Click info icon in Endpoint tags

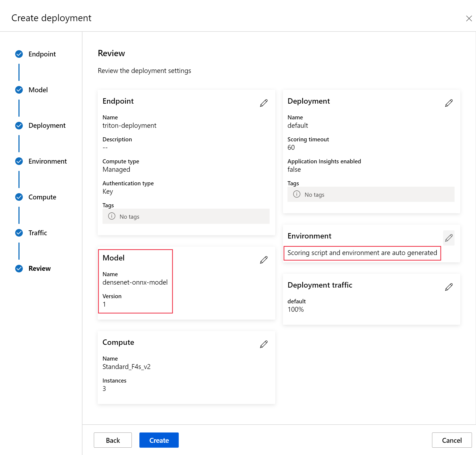pyautogui.click(x=112, y=216)
